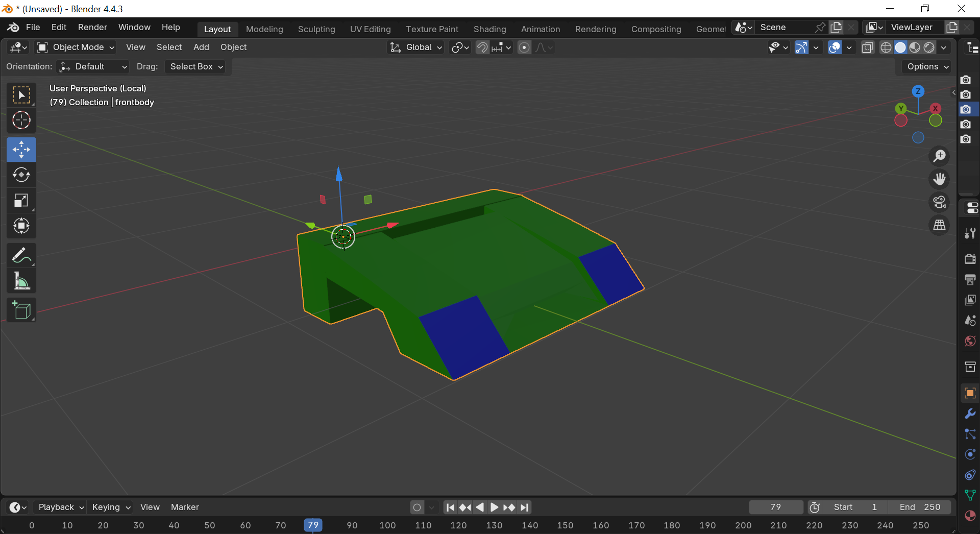Select the Cursor tool in toolbar

[x=21, y=120]
